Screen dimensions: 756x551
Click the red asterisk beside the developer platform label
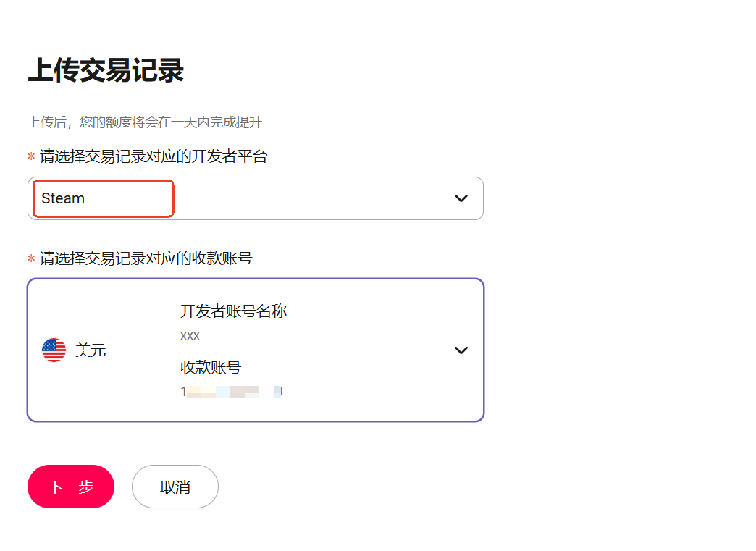[x=31, y=157]
